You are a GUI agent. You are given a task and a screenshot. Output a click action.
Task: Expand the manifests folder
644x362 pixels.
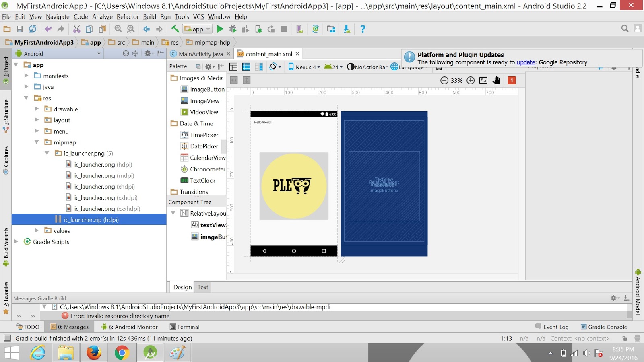[26, 76]
